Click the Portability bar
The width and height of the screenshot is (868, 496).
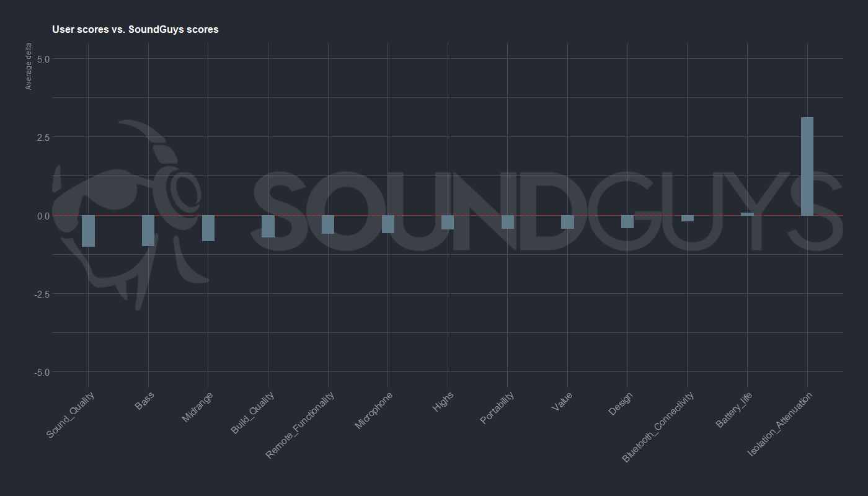pos(508,222)
